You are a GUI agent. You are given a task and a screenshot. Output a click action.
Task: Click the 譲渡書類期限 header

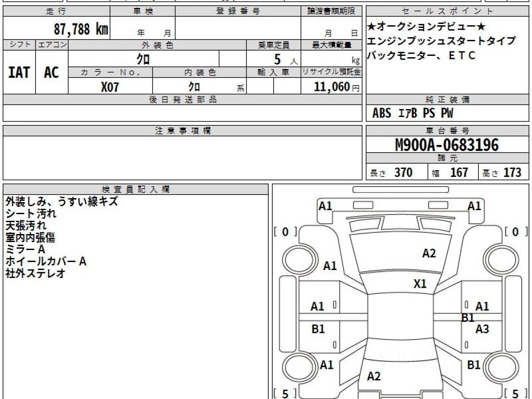click(331, 12)
